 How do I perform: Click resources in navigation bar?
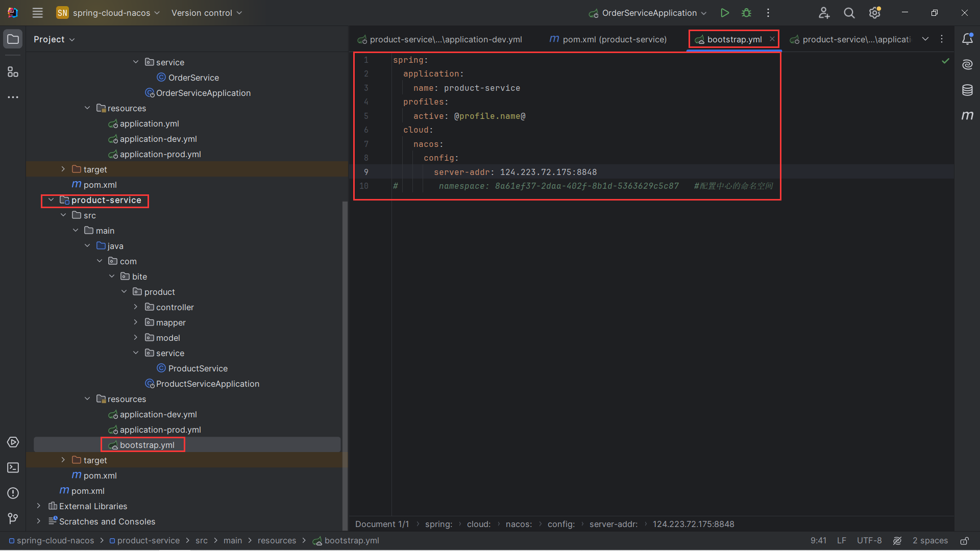coord(277,541)
